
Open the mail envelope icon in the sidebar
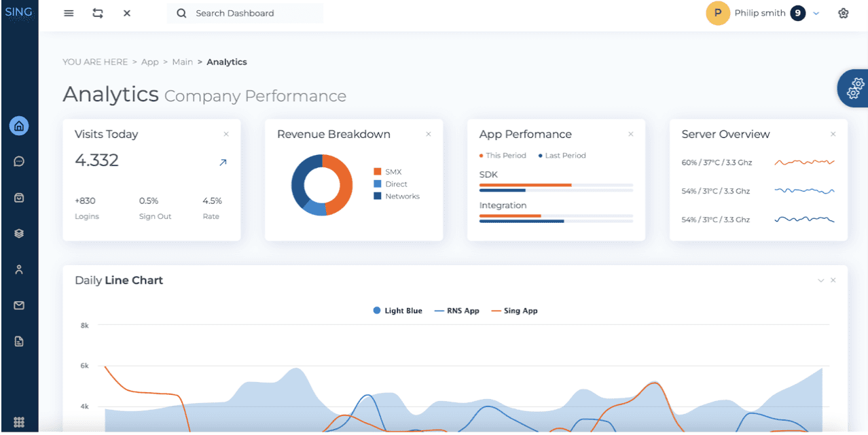coord(19,305)
